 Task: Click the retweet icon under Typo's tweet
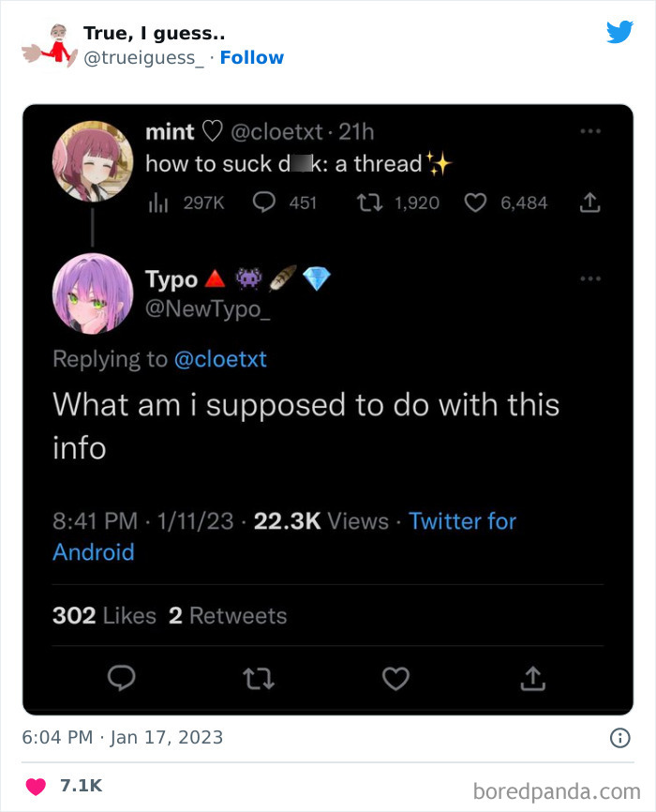coord(259,678)
